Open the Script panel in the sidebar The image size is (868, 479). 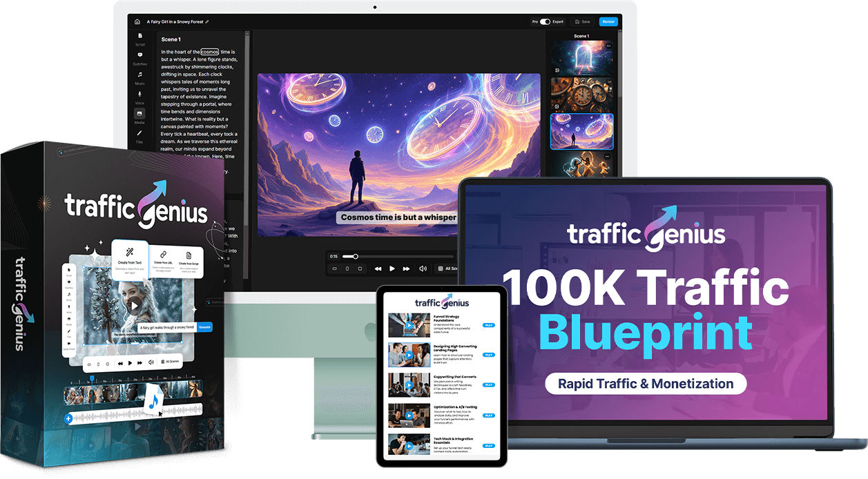click(139, 37)
